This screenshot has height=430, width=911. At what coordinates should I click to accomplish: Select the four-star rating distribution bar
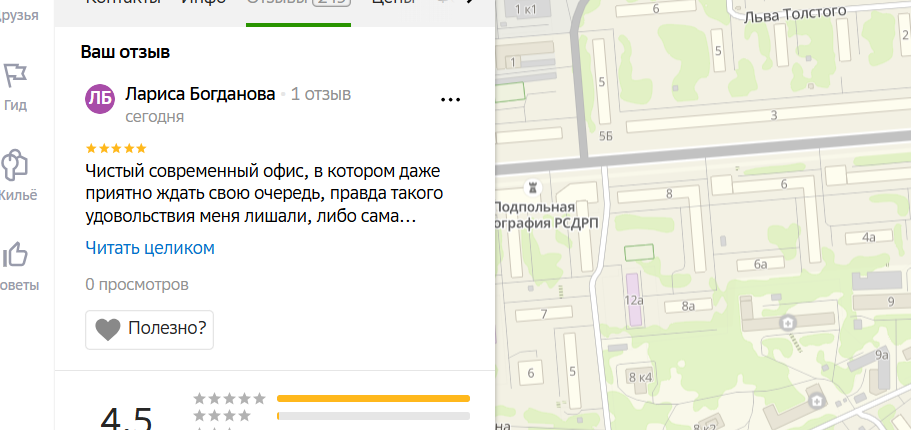[373, 416]
